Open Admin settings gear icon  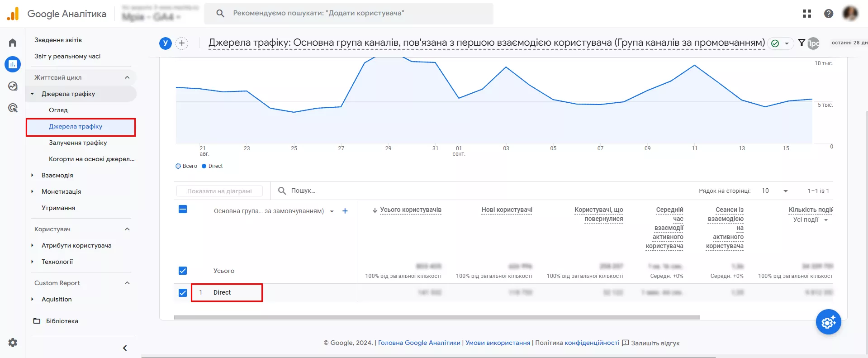(13, 343)
